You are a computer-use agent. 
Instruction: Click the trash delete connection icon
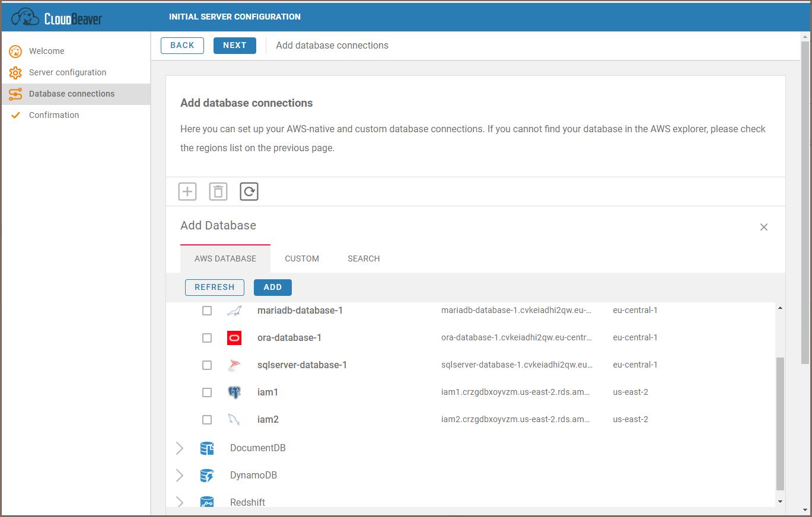point(218,192)
